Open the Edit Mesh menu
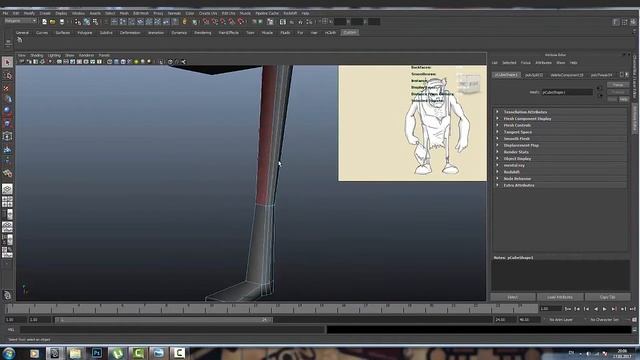This screenshot has height=360, width=640. coord(141,13)
